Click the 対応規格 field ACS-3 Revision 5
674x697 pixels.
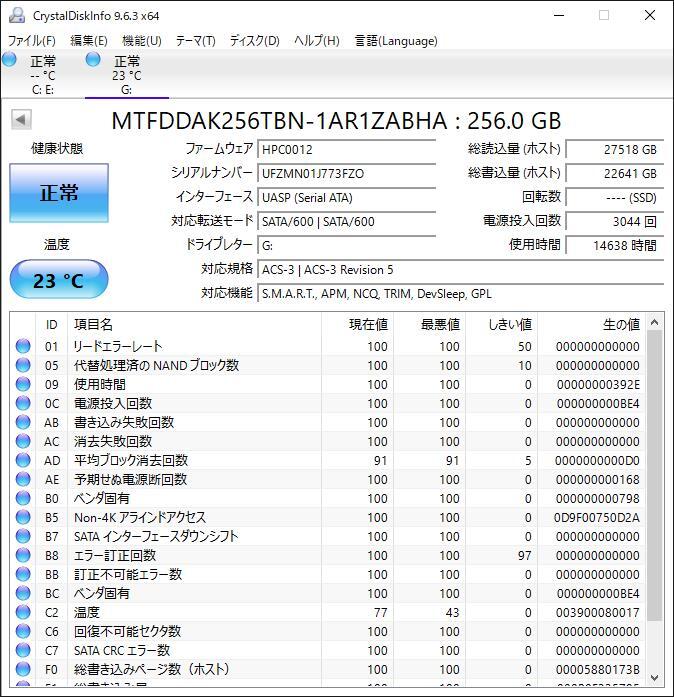click(x=461, y=270)
